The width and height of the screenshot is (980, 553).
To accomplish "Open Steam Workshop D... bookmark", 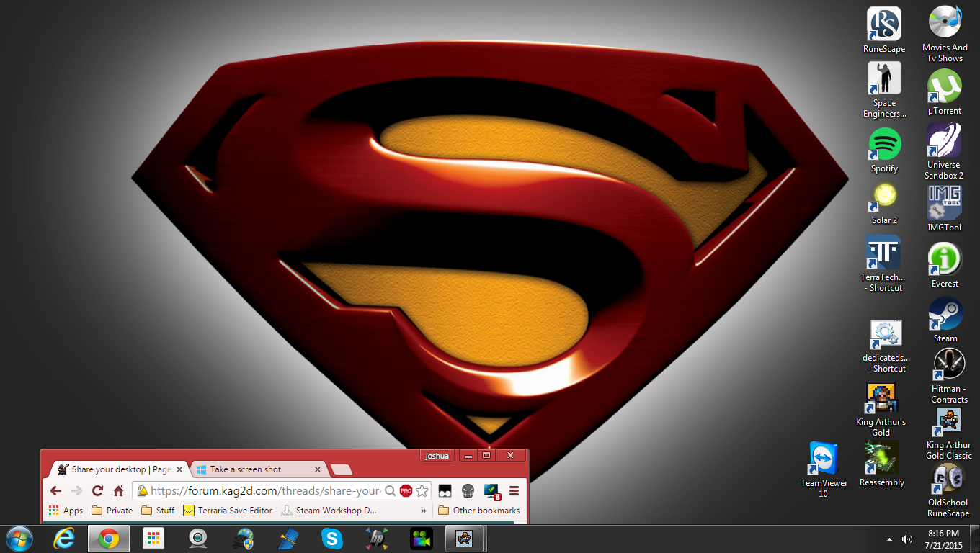I will click(329, 511).
